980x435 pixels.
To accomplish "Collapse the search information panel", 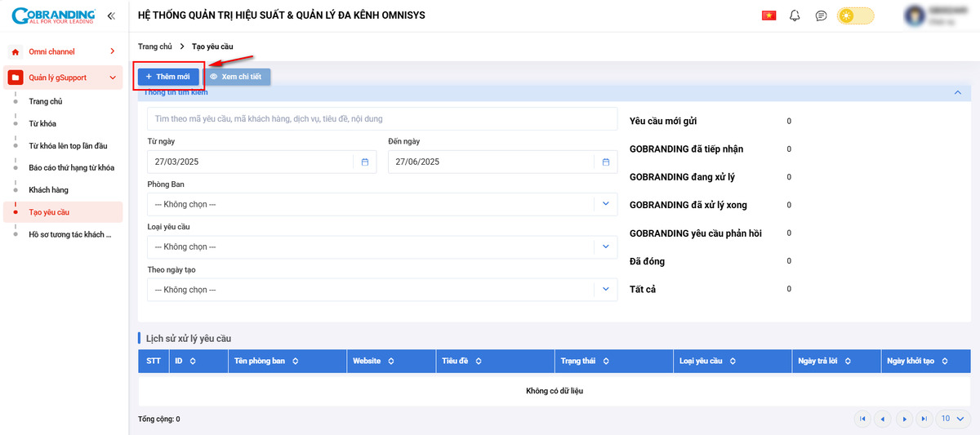I will [x=957, y=93].
